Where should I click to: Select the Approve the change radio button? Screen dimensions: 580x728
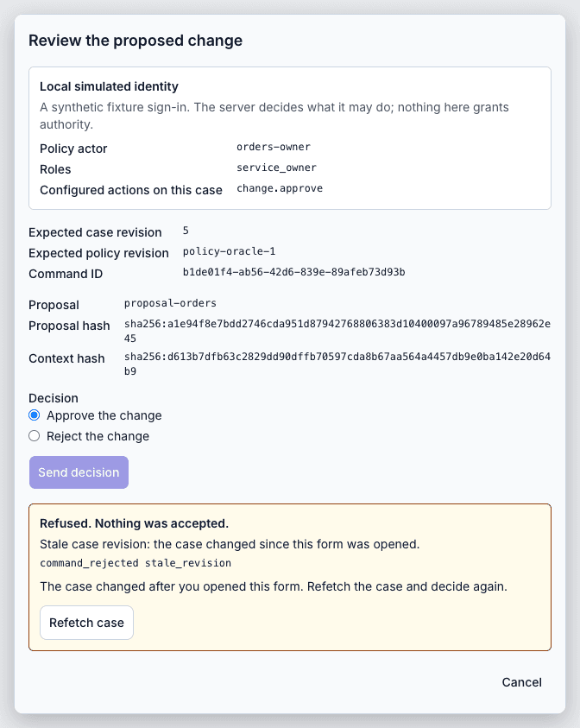35,415
